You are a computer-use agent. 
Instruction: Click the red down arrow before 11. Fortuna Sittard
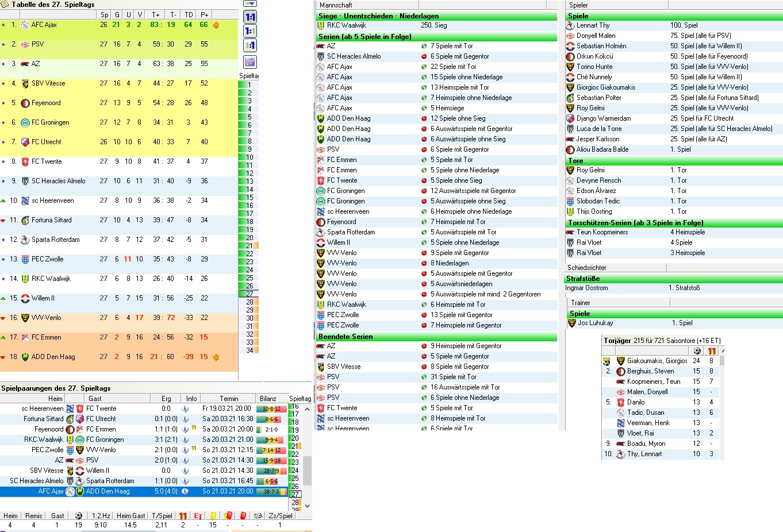3,220
